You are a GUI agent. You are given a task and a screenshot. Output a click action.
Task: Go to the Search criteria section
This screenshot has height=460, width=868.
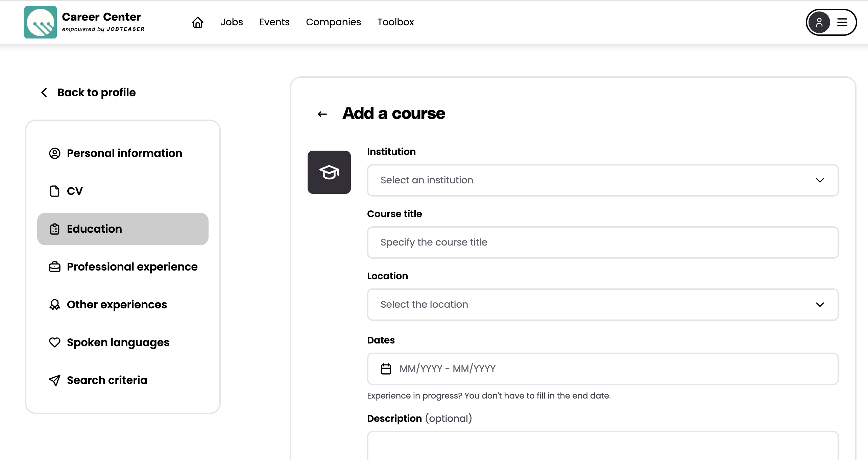[x=107, y=380]
